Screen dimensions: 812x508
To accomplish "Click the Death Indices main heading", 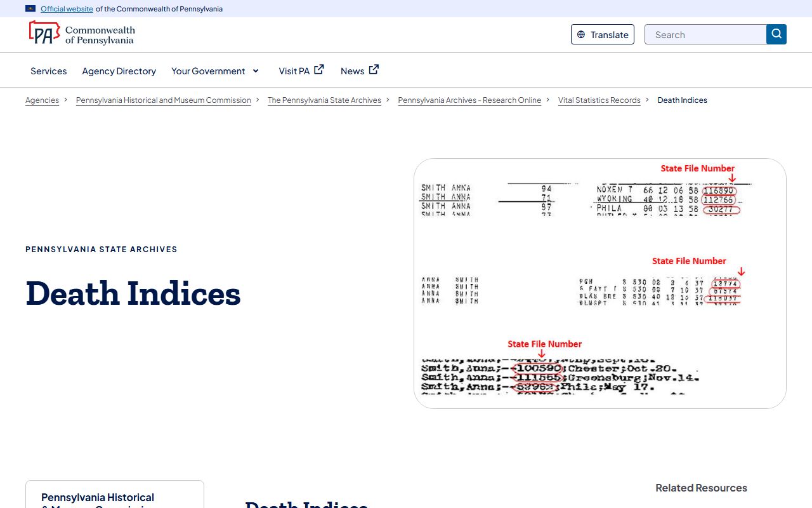I will [x=133, y=293].
